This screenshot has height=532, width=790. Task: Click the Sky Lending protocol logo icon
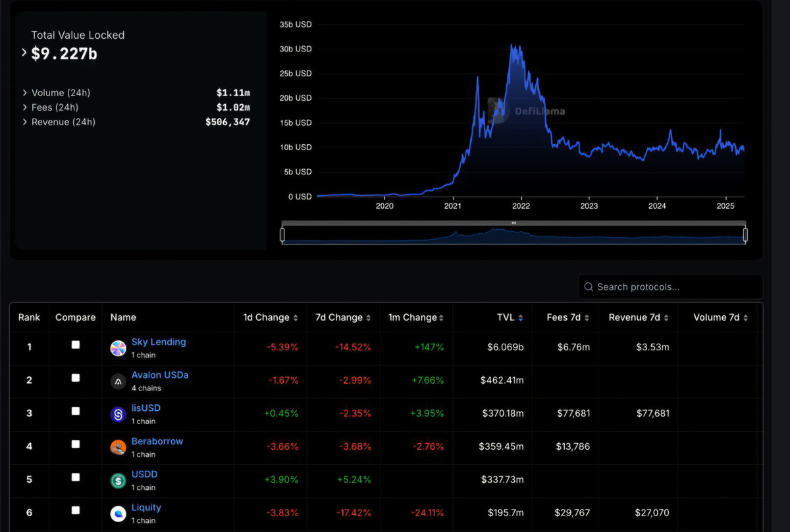tap(118, 348)
